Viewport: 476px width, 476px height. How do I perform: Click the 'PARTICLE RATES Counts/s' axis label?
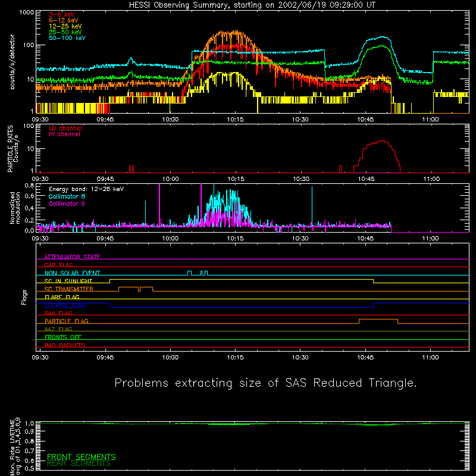(12, 149)
